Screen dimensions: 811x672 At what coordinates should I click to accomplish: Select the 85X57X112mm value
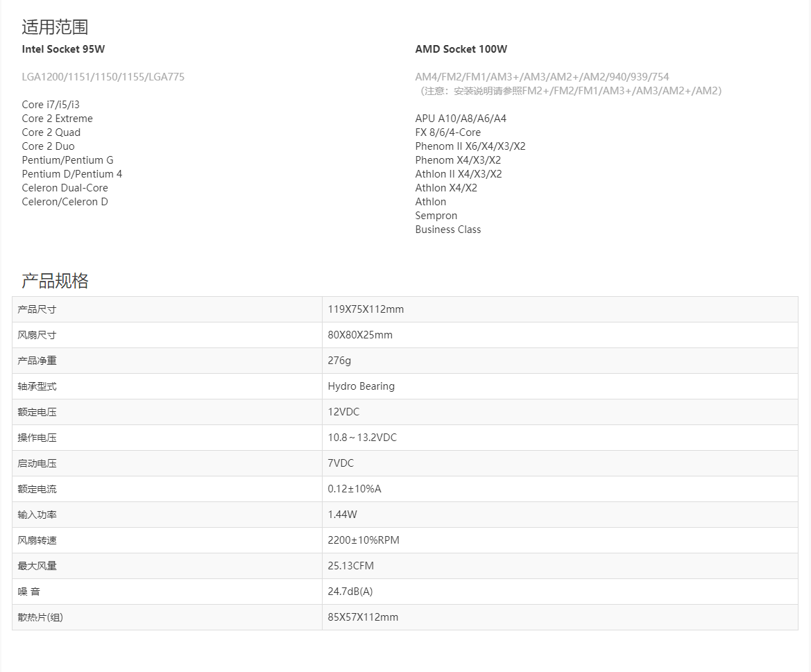[363, 617]
